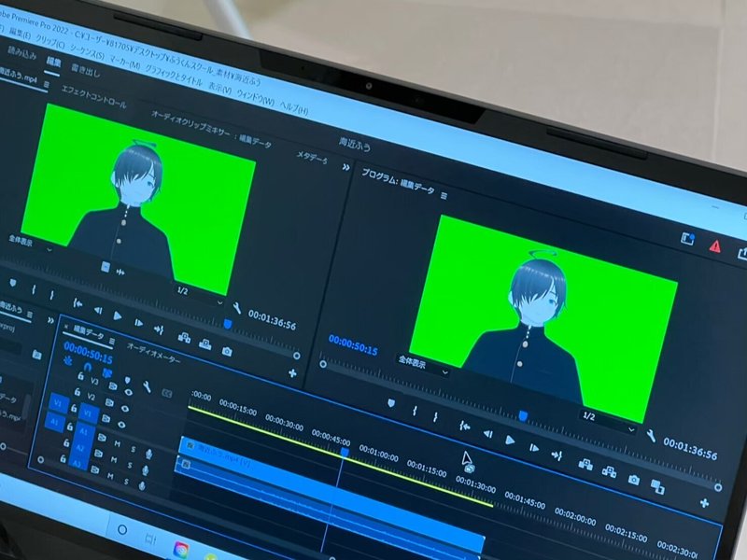747x560 pixels.
Task: Play the Source monitor clip
Action: coord(118,315)
